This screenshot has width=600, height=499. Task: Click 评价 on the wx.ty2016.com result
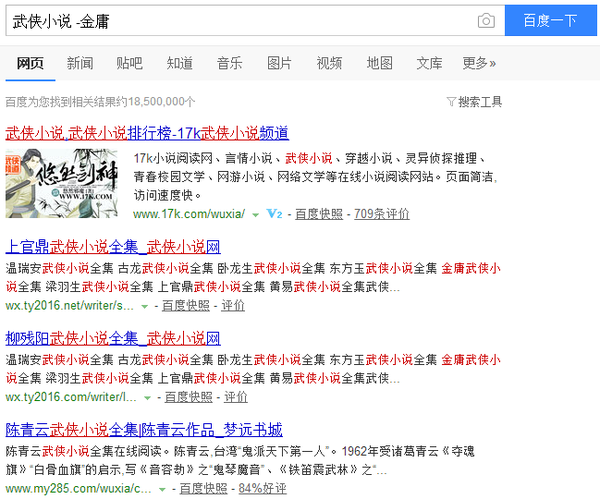tap(235, 397)
